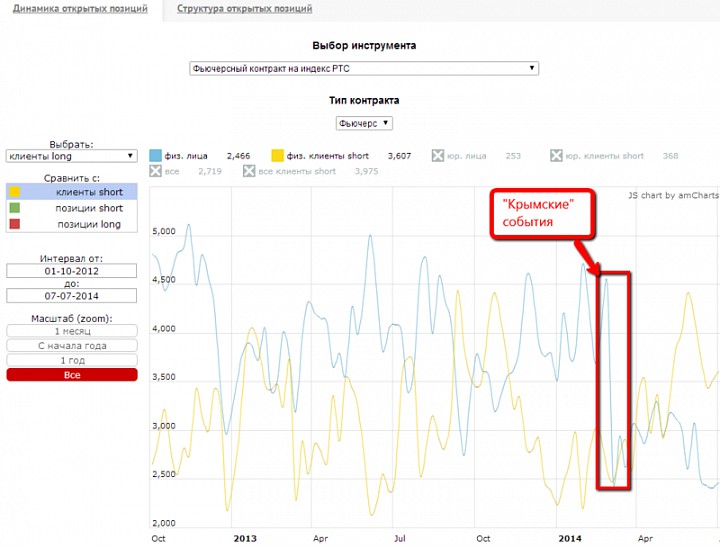
Task: Open the Фьючерс contract type dropdown
Action: (x=364, y=123)
